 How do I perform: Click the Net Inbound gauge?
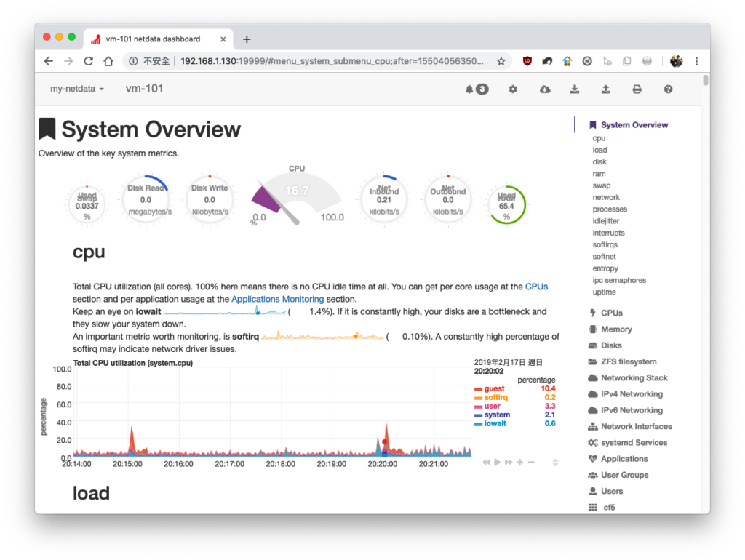[x=384, y=200]
